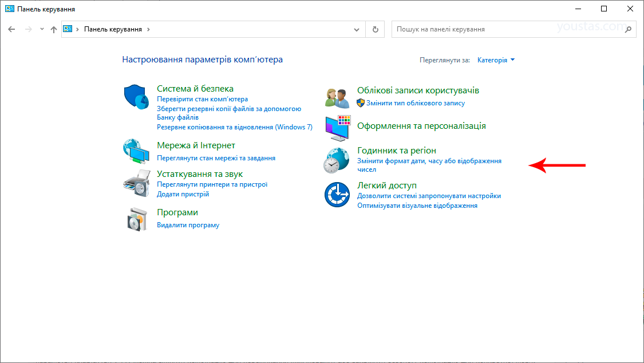Click 'Перевірити стан комп'ютера' link

point(203,99)
